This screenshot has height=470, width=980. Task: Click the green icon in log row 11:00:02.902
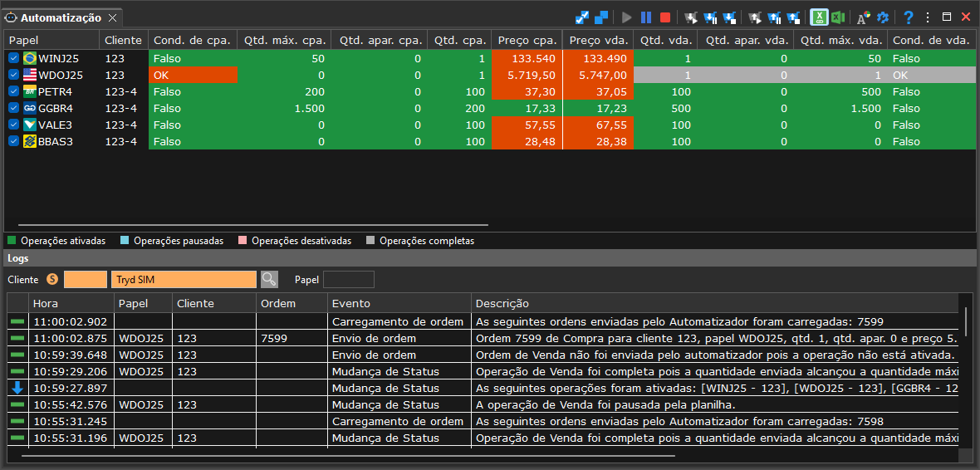17,322
